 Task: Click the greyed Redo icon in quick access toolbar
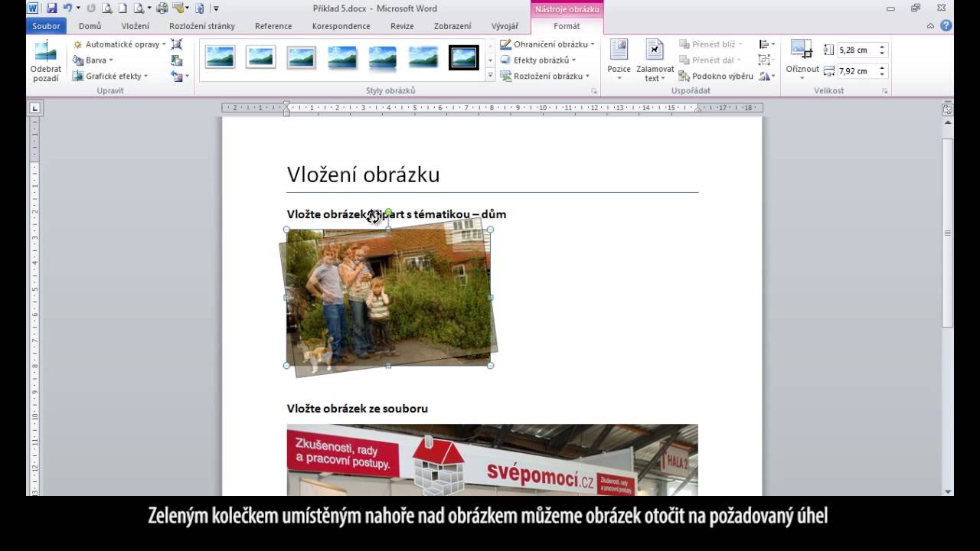(91, 8)
